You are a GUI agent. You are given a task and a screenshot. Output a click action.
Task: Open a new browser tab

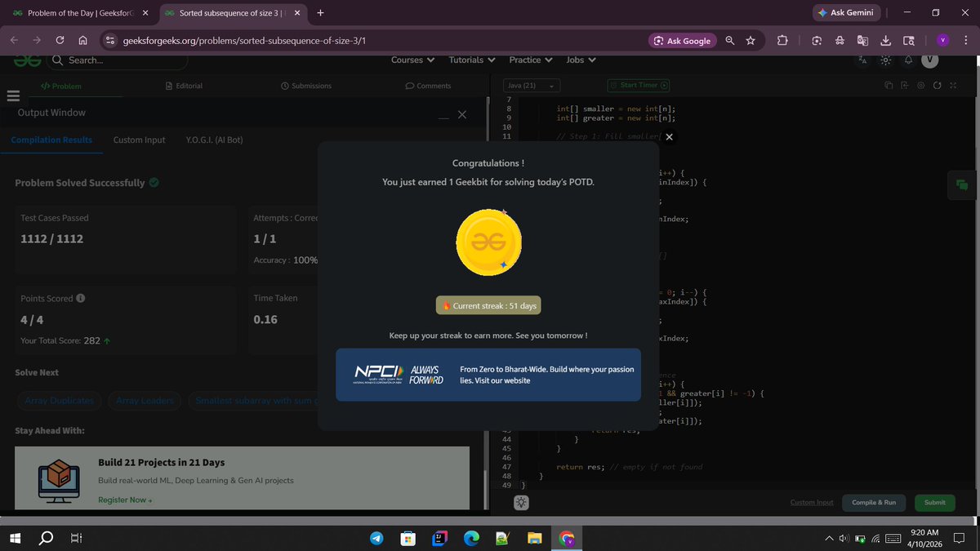320,13
